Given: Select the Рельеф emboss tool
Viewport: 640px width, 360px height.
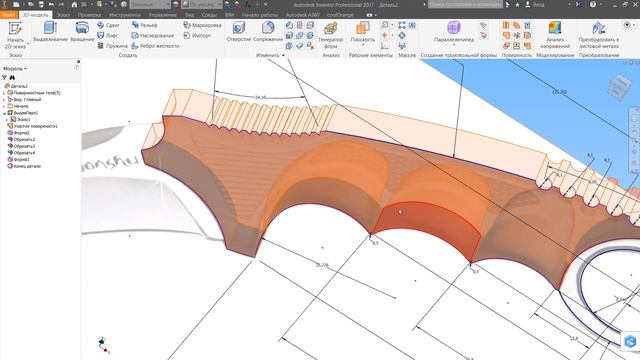Looking at the screenshot, I should tap(144, 25).
